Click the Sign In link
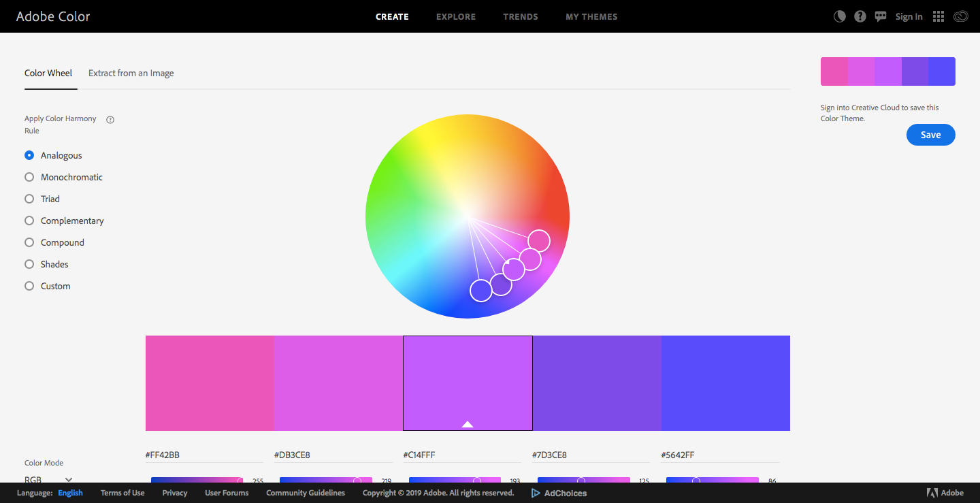Image resolution: width=980 pixels, height=503 pixels. [909, 16]
